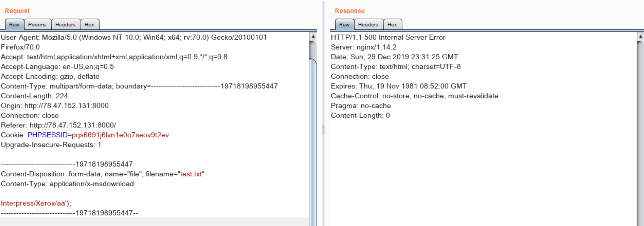The width and height of the screenshot is (644, 226).
Task: Switch to the Request Raw tab
Action: coord(14,25)
